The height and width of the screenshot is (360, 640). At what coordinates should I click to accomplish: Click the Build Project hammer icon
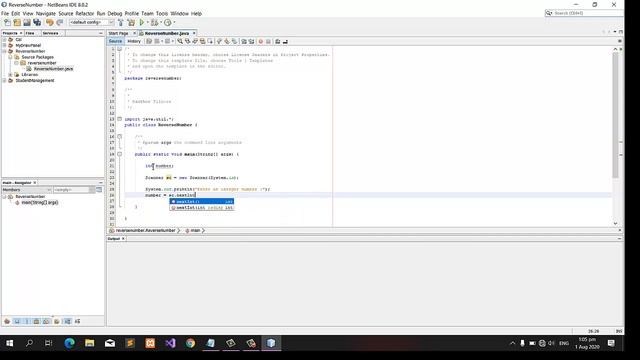pyautogui.click(x=121, y=22)
